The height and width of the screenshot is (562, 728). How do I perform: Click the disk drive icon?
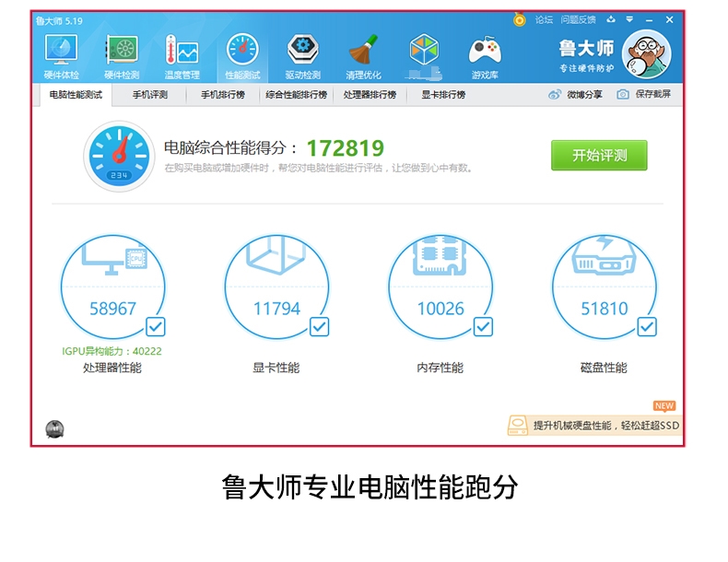[x=604, y=255]
